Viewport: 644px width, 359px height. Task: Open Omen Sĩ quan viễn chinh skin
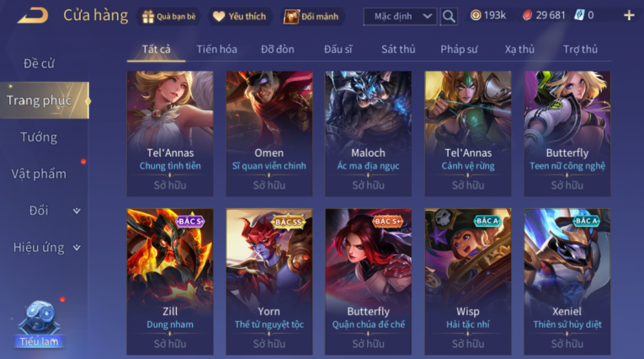click(x=269, y=133)
